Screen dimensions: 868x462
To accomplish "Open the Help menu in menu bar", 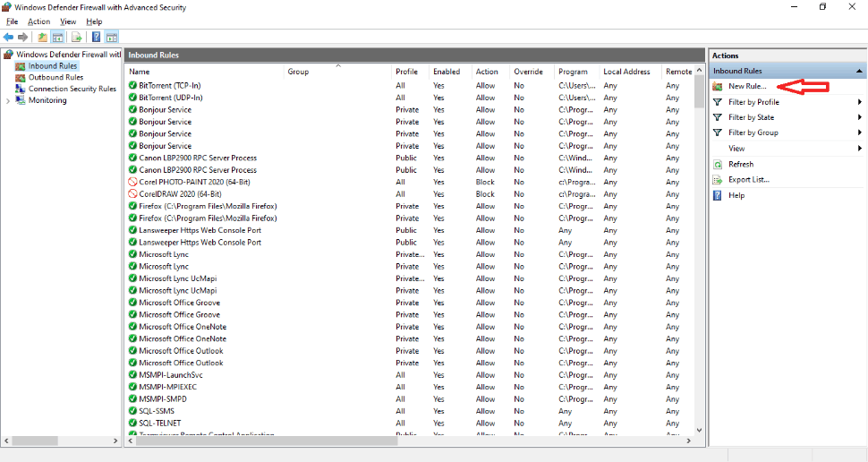I will 94,21.
